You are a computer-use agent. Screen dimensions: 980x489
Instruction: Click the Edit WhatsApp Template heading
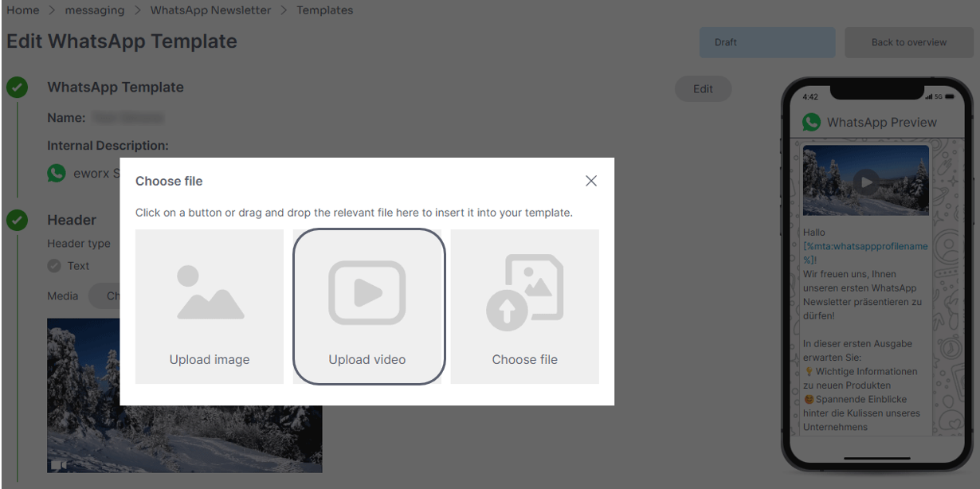coord(122,41)
